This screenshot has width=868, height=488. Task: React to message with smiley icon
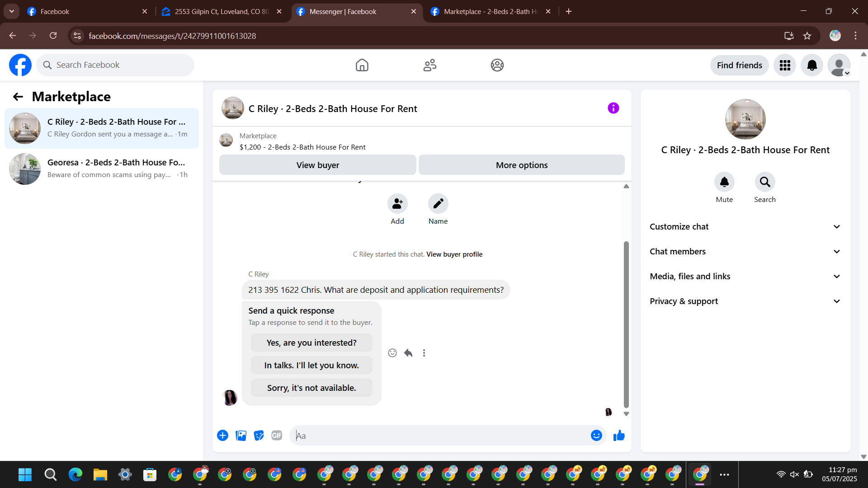tap(392, 353)
